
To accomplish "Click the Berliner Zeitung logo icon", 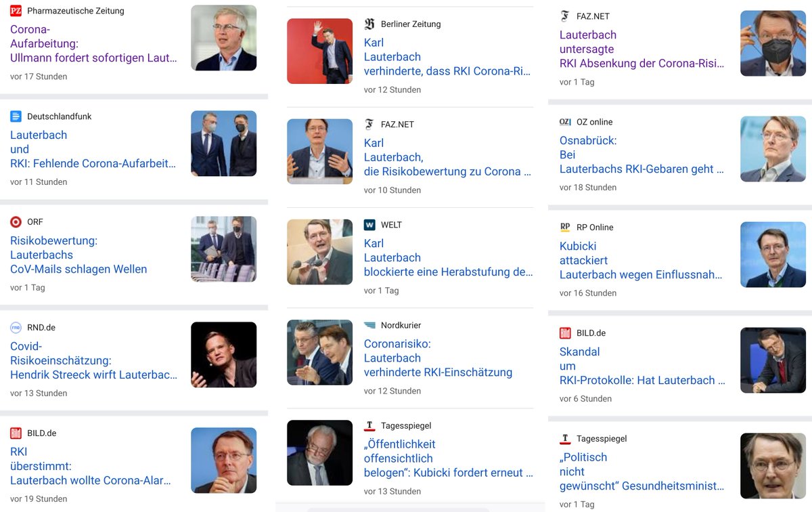I will coord(369,24).
